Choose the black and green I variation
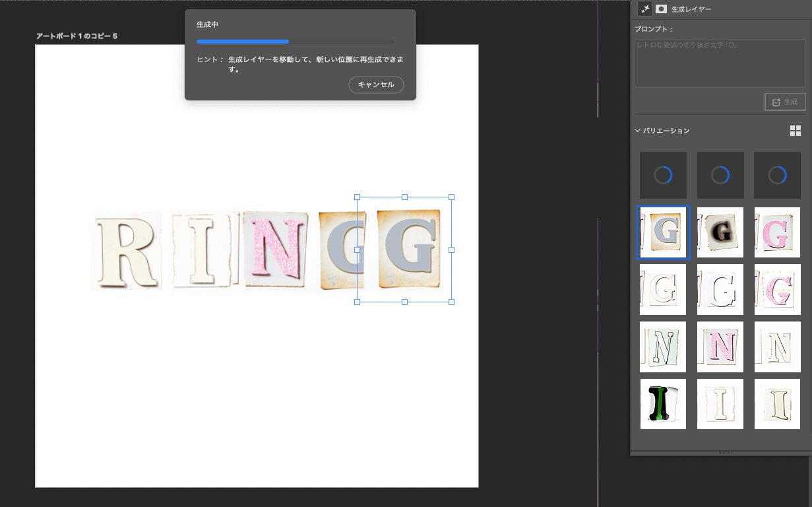 (663, 404)
